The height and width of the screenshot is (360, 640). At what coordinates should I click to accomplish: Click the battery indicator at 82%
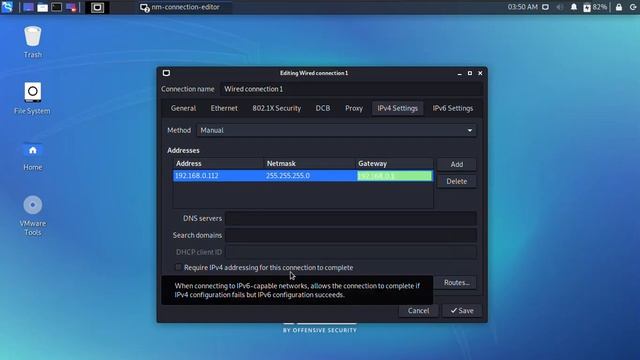click(595, 7)
